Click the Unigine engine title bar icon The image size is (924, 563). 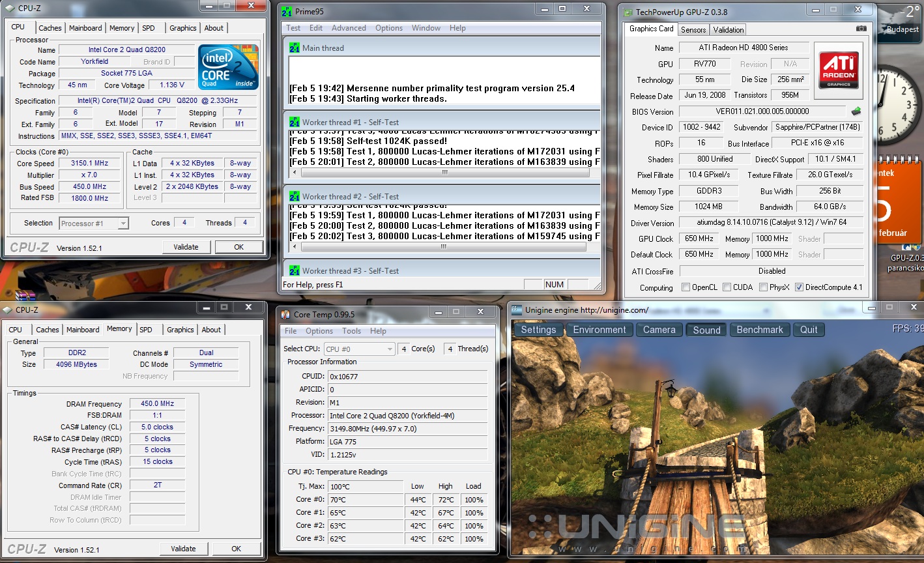pyautogui.click(x=517, y=310)
